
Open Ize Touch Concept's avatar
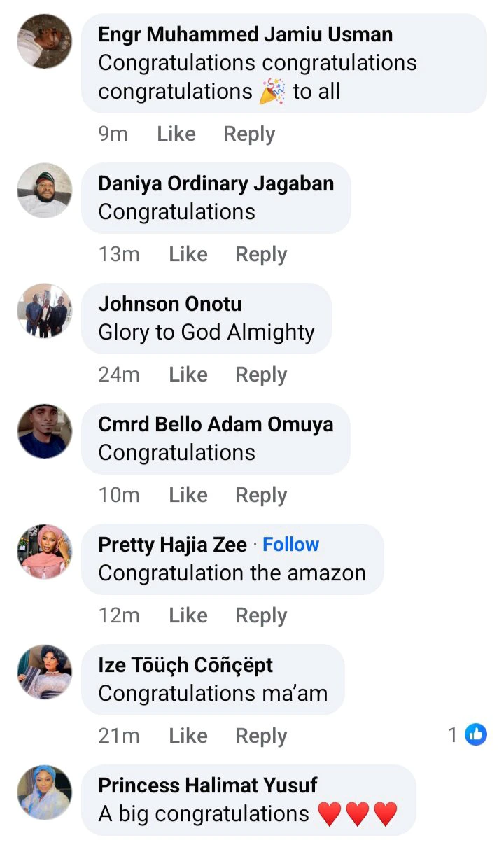pos(44,672)
